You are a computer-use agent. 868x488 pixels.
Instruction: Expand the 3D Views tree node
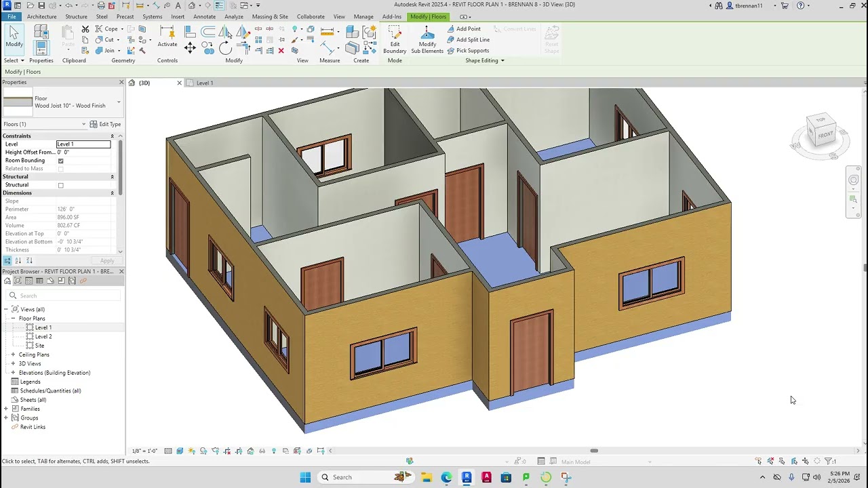pos(13,363)
